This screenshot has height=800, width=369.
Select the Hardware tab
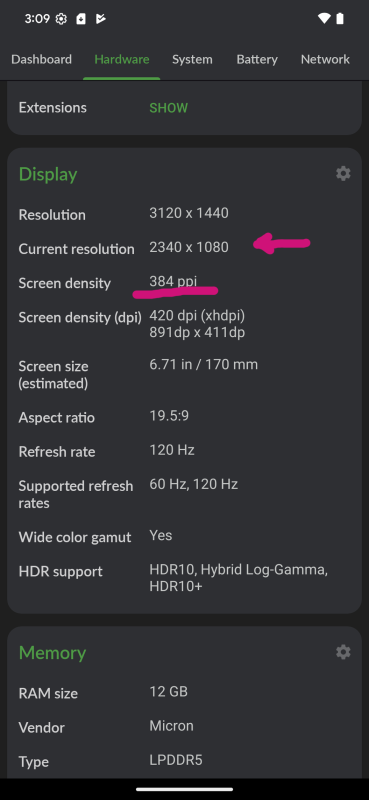coord(121,59)
